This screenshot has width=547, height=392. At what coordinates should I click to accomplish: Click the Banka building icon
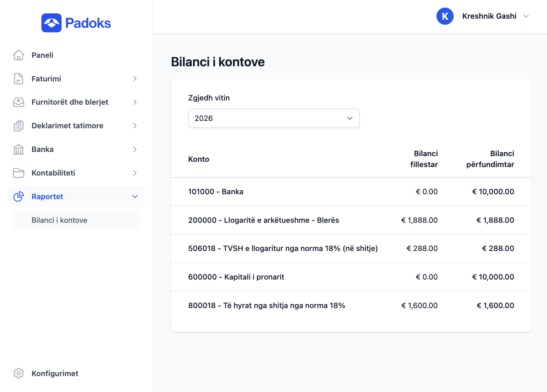[18, 149]
